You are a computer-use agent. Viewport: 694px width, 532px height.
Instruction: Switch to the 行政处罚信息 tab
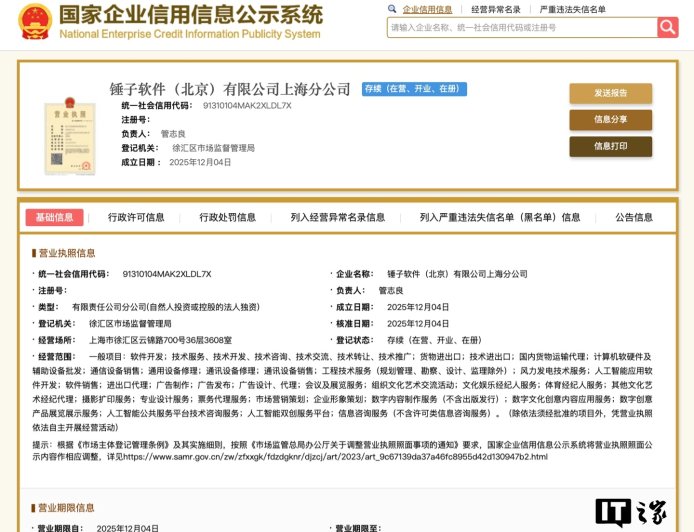[227, 217]
